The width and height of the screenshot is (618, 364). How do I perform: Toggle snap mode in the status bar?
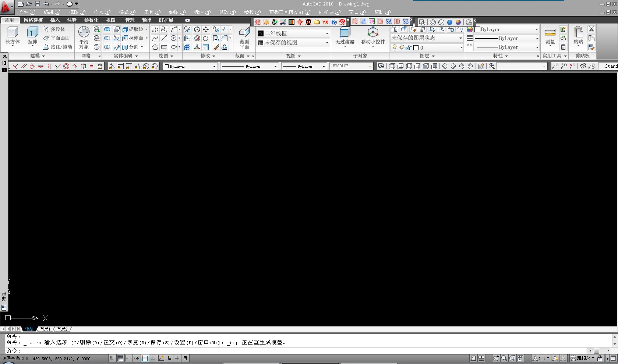(x=112, y=358)
